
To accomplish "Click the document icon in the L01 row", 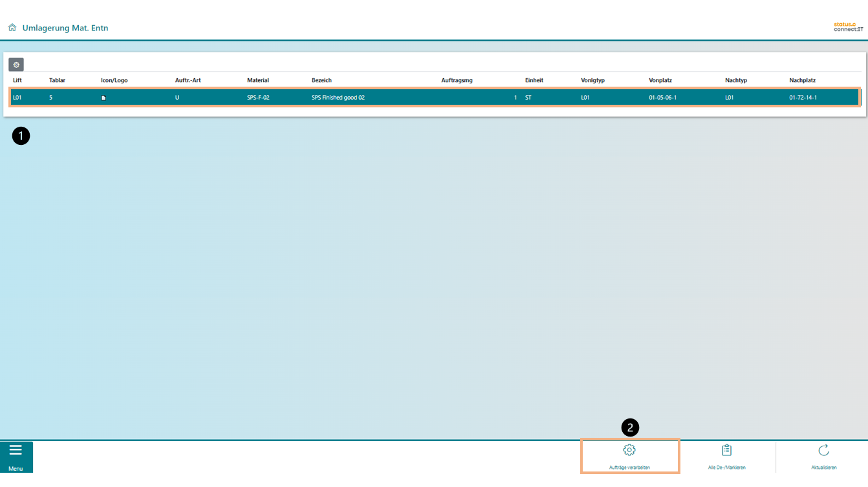I will [103, 98].
